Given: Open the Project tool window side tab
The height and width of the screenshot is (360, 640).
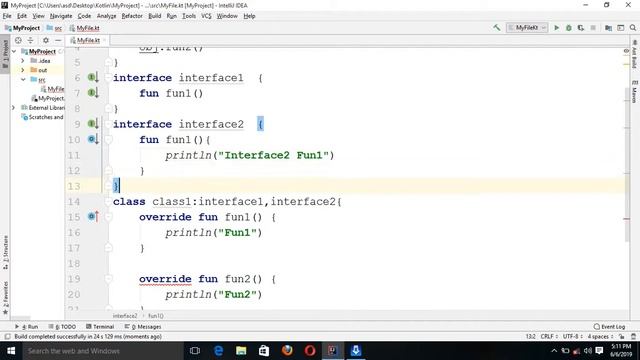Looking at the screenshot, I should tap(5, 54).
